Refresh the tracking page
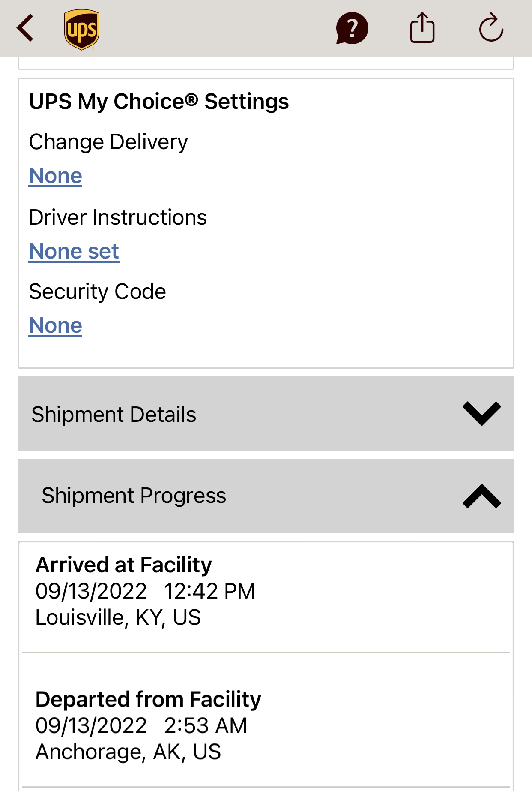Screen dimensions: 532x791 coord(491,28)
